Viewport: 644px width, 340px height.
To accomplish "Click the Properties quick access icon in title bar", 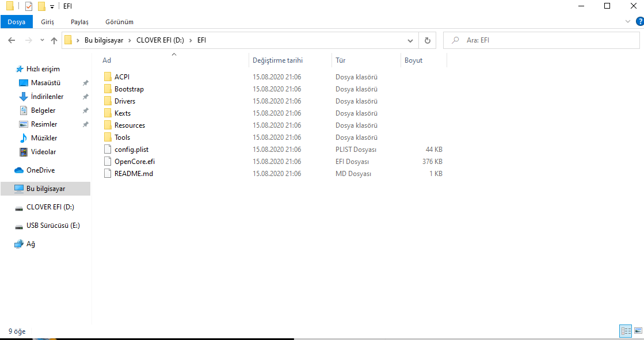I will [x=29, y=6].
